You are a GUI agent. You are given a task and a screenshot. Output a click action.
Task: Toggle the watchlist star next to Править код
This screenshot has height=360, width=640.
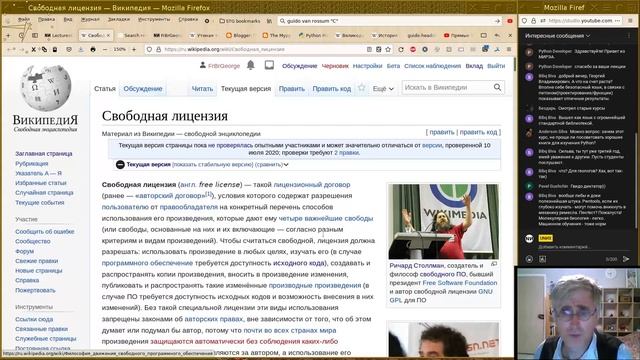pyautogui.click(x=362, y=88)
